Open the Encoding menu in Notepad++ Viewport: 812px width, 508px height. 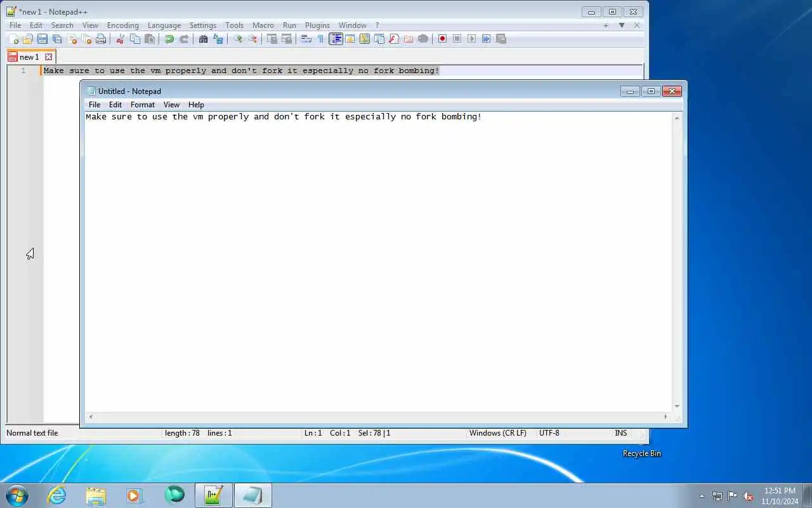pos(123,25)
